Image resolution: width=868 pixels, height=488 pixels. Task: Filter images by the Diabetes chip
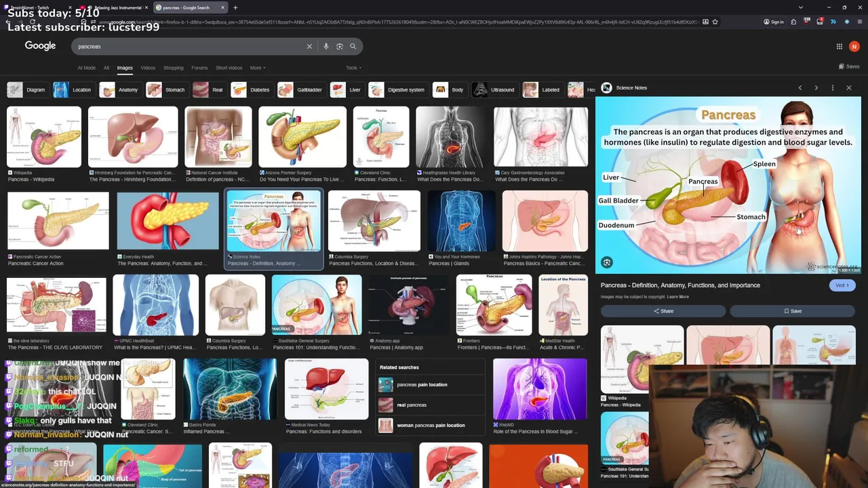click(x=251, y=89)
